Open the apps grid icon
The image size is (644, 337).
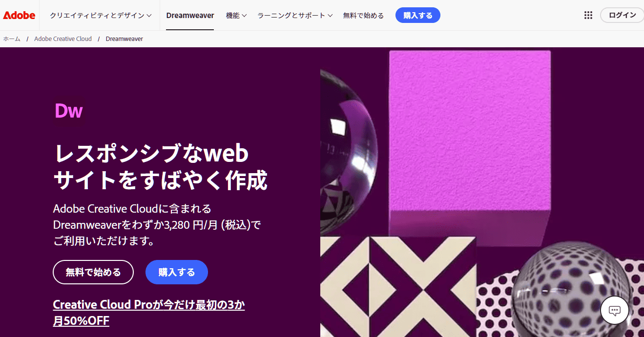tap(588, 15)
